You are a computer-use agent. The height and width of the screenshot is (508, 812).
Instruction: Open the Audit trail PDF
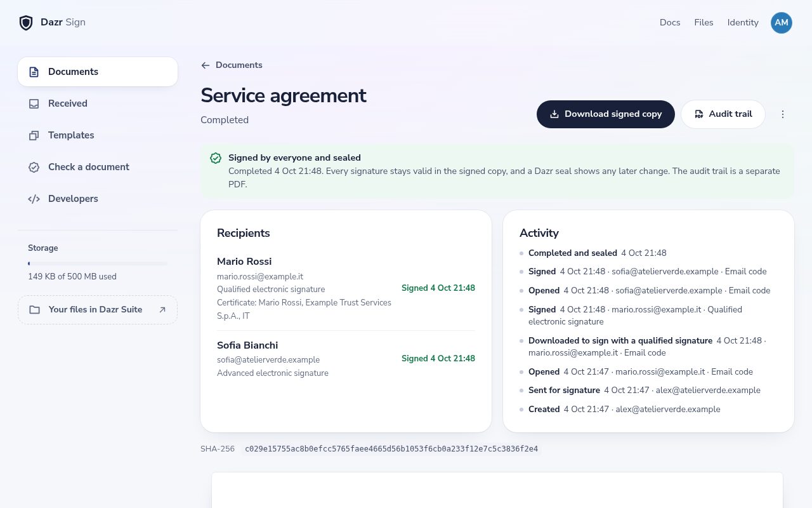[x=723, y=114]
